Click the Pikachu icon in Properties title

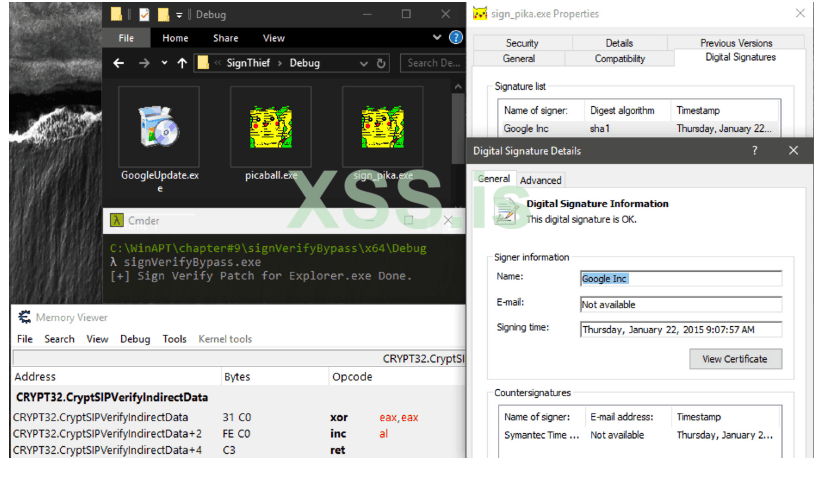point(480,14)
